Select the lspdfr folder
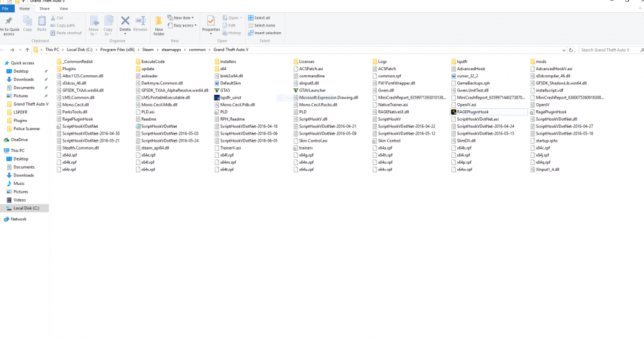Image resolution: width=644 pixels, height=339 pixels. (x=459, y=62)
